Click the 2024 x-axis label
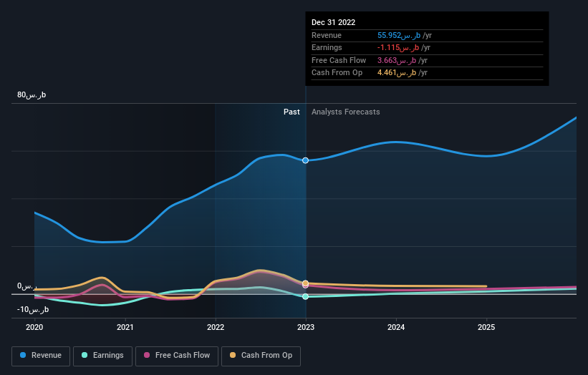 coord(396,327)
